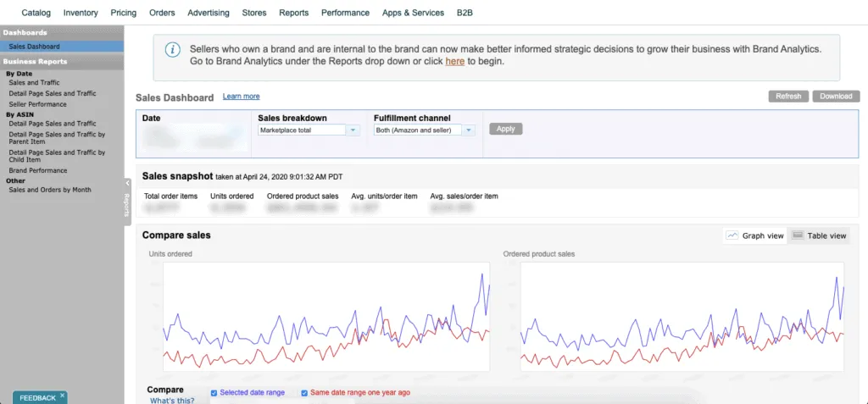Click the Refresh button
This screenshot has width=868, height=404.
pyautogui.click(x=788, y=97)
